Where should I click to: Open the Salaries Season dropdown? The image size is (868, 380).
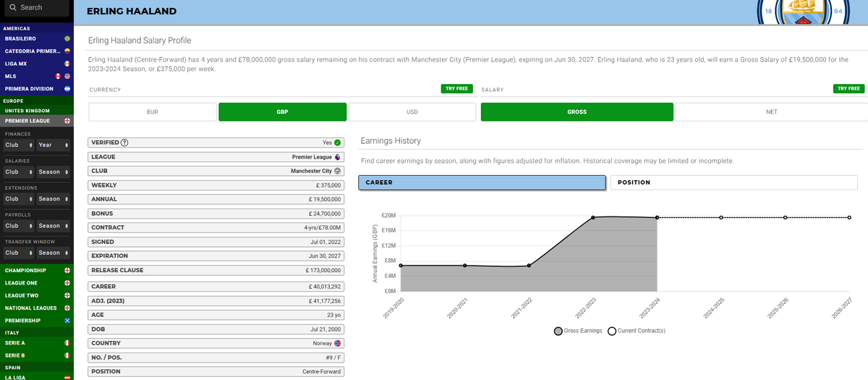(x=54, y=172)
